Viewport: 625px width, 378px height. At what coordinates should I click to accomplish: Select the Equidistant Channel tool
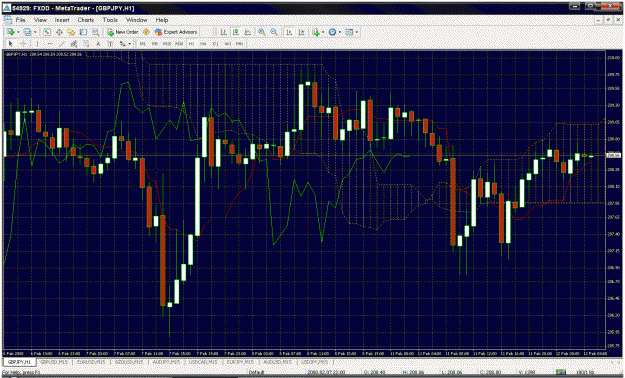coord(74,44)
